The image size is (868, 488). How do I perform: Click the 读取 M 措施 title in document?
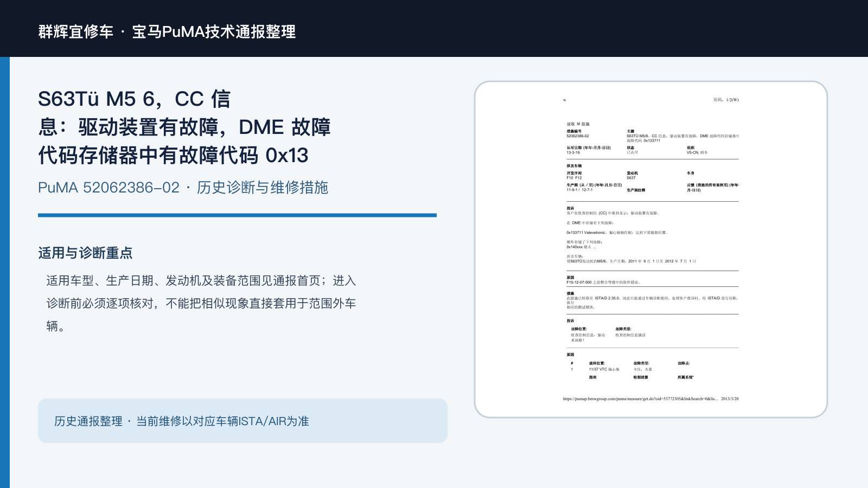point(578,124)
